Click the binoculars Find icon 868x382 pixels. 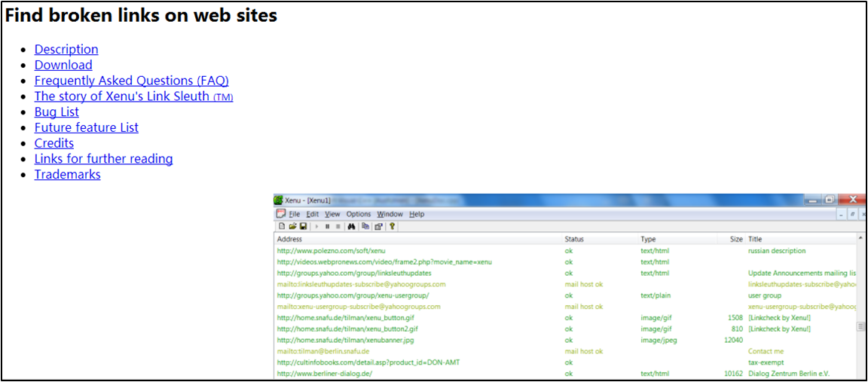(x=351, y=226)
